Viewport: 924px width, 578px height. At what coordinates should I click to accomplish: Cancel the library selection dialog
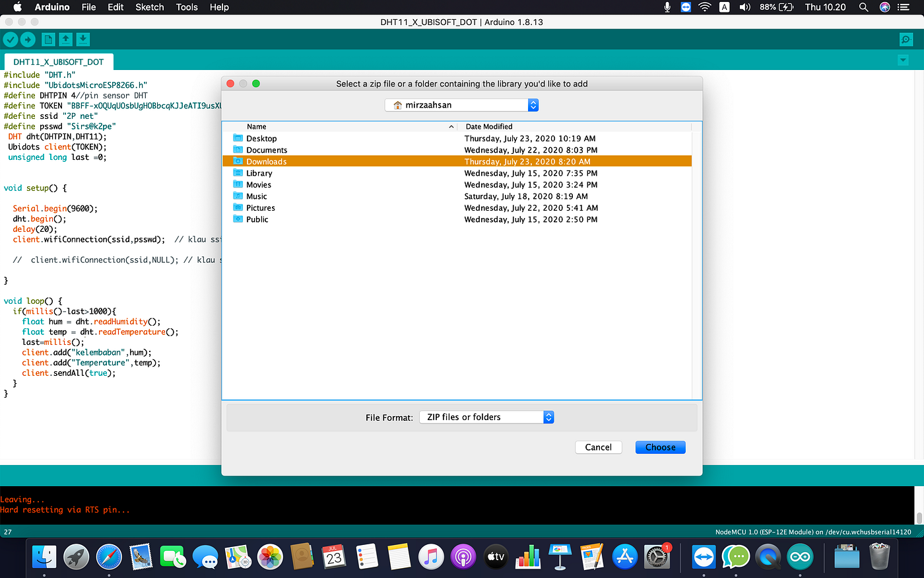(x=598, y=447)
